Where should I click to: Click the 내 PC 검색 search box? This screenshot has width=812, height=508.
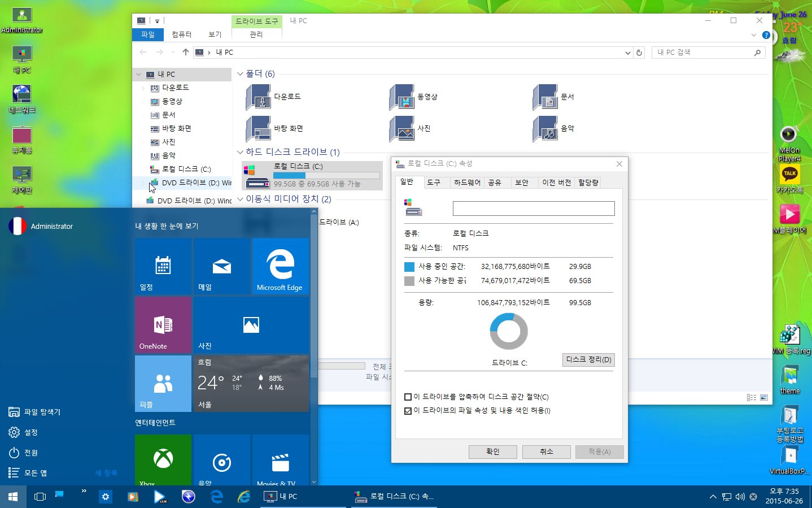(x=709, y=53)
